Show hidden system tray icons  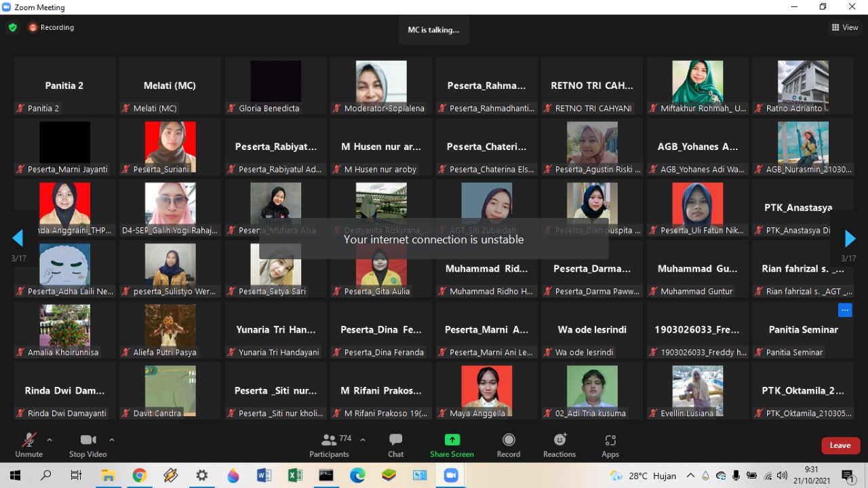click(x=690, y=476)
